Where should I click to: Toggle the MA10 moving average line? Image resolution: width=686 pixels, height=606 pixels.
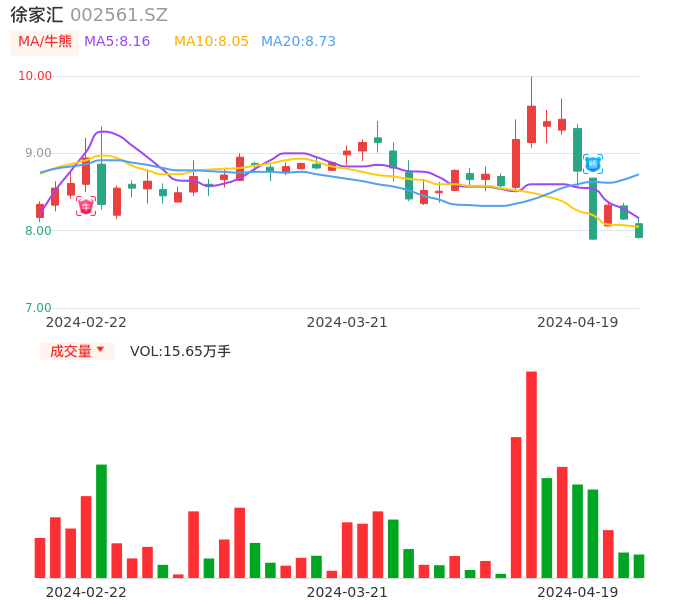[211, 42]
